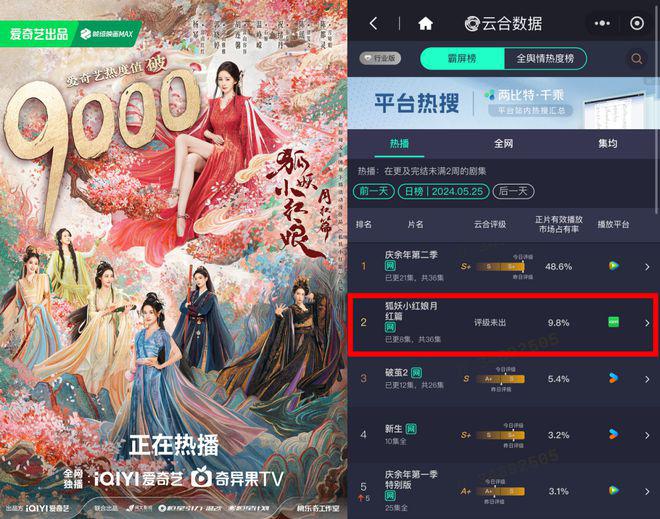This screenshot has width=660, height=519.
Task: Click the green iQIYI platform icon
Action: click(x=613, y=322)
